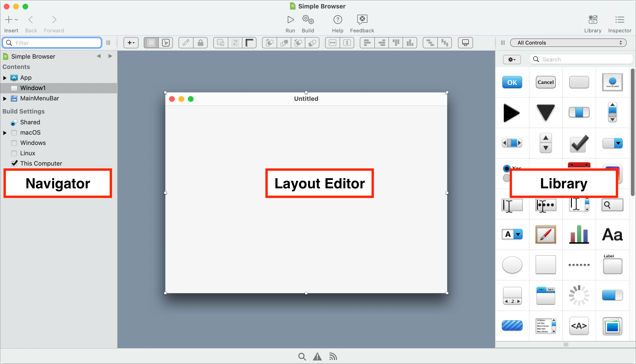This screenshot has height=364, width=636.
Task: Run the Simple Browser project
Action: 290,23
